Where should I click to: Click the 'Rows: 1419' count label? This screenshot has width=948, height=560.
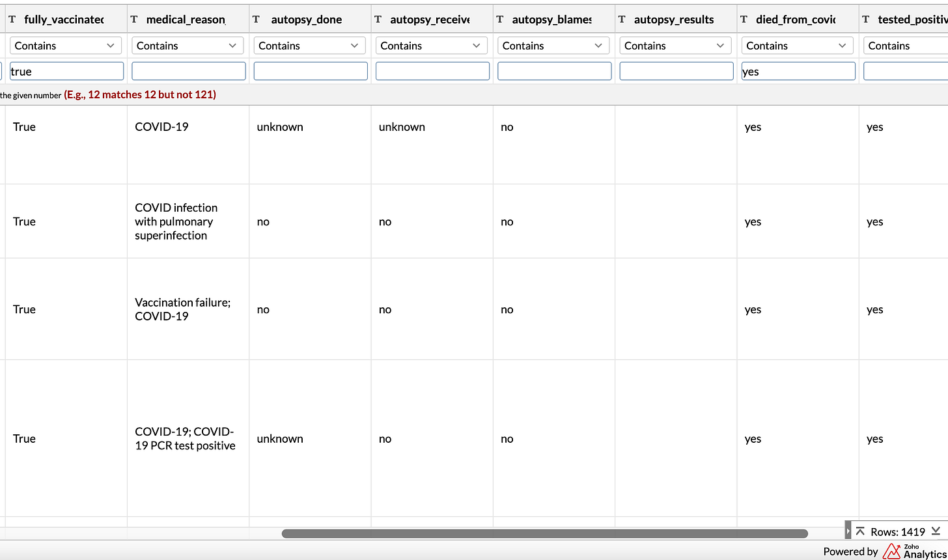point(898,532)
